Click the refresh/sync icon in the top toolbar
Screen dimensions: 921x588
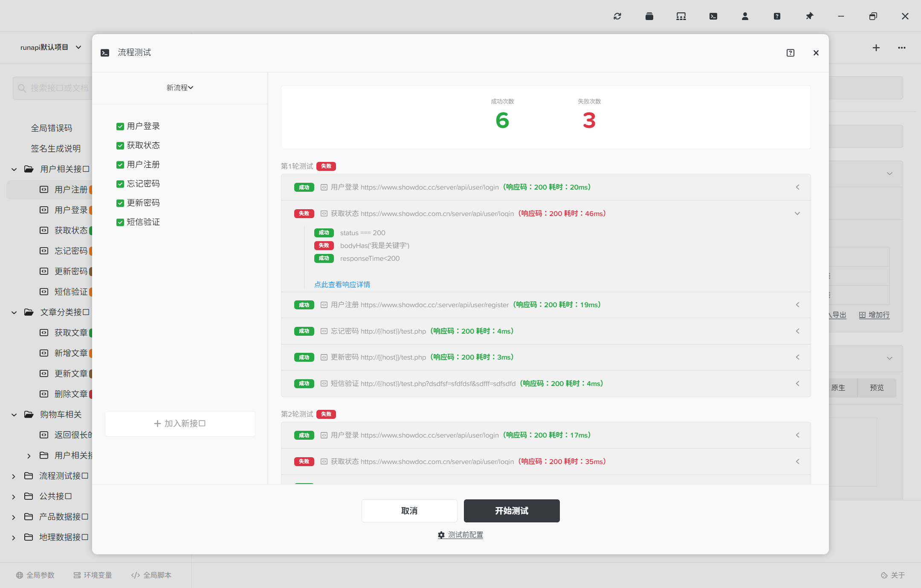coord(617,16)
